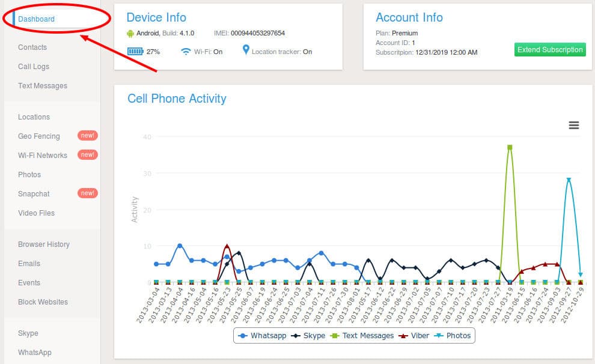The height and width of the screenshot is (364, 595).
Task: Click the red Viber peak near 2013-05-23
Action: coord(227,246)
